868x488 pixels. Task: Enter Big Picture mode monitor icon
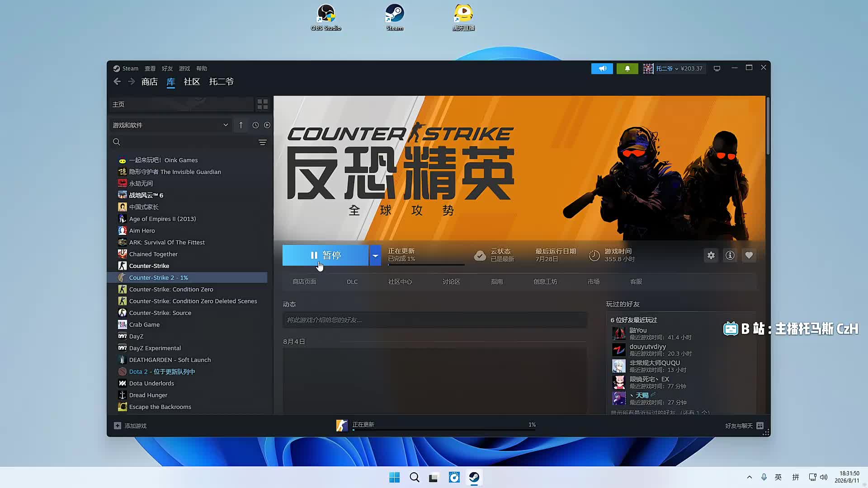pyautogui.click(x=717, y=69)
